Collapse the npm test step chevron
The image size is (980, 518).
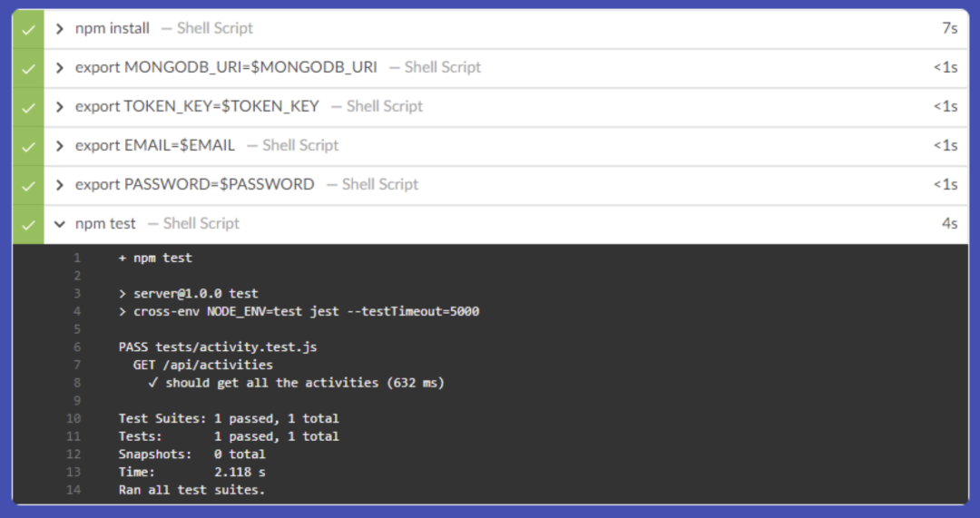60,224
